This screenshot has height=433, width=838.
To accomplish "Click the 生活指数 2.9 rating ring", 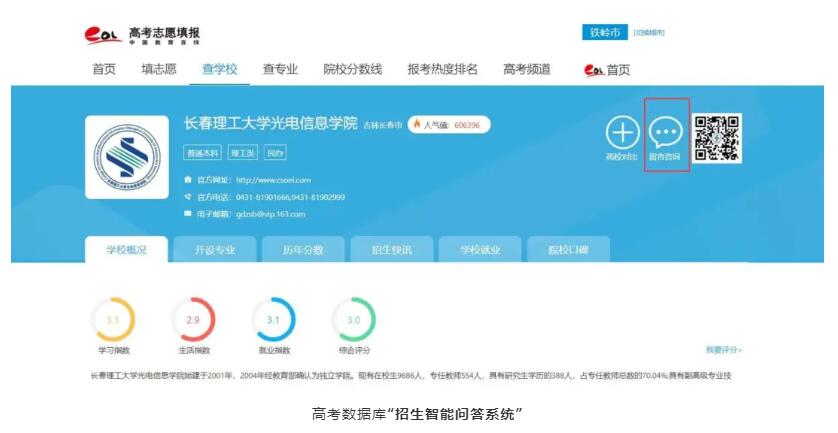I will [193, 320].
